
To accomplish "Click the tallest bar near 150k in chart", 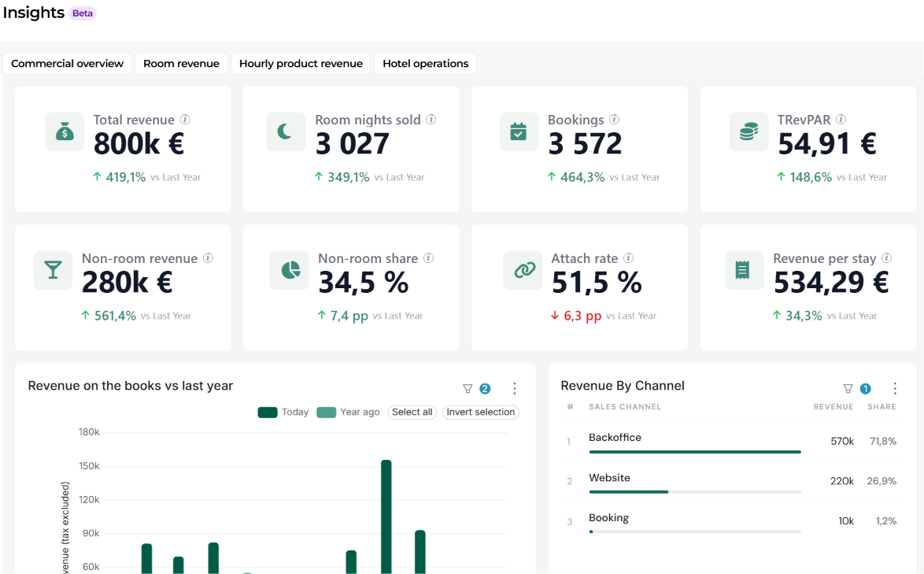I will (386, 517).
